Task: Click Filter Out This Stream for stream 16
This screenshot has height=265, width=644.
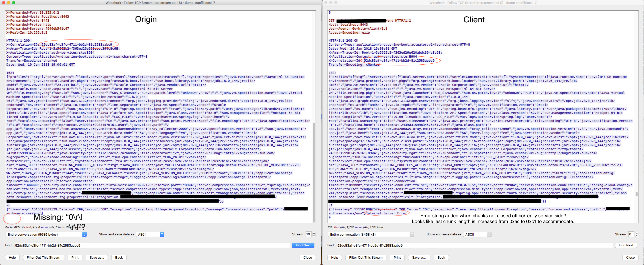Action: point(43,257)
